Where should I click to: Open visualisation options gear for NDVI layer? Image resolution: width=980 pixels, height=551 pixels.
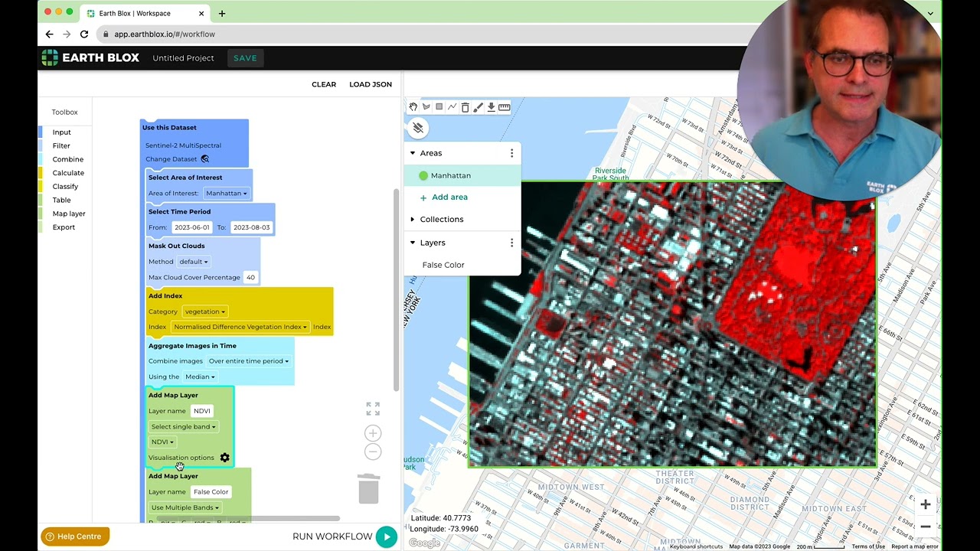tap(224, 458)
